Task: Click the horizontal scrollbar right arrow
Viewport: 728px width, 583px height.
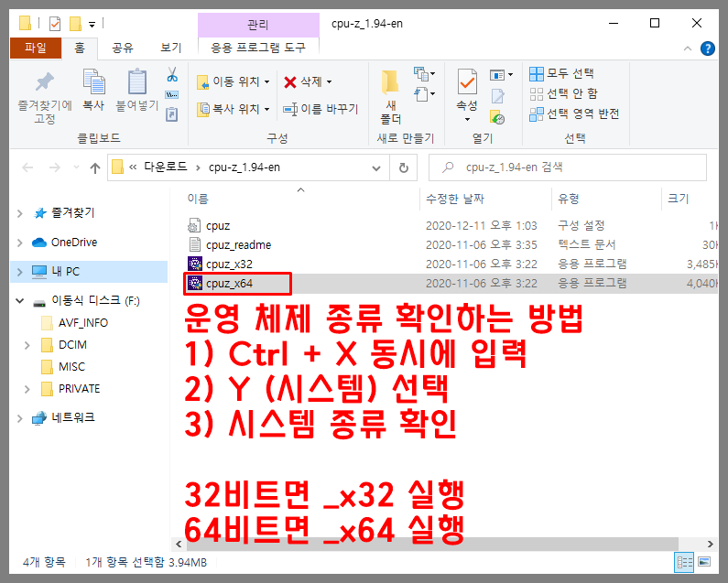Action: (x=710, y=544)
